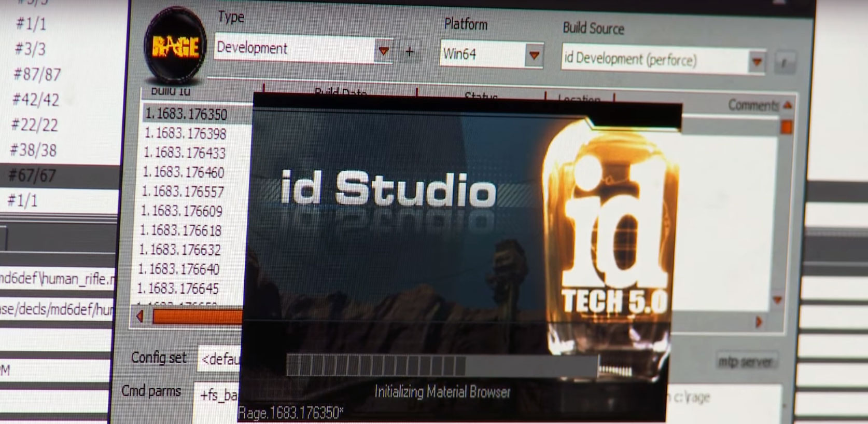Click the small button right of Build Source
Image resolution: width=868 pixels, height=424 pixels.
[784, 63]
